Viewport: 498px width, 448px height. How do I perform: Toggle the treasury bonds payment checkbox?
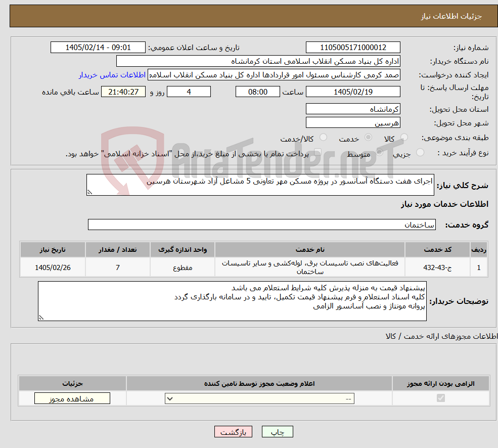pos(318,152)
